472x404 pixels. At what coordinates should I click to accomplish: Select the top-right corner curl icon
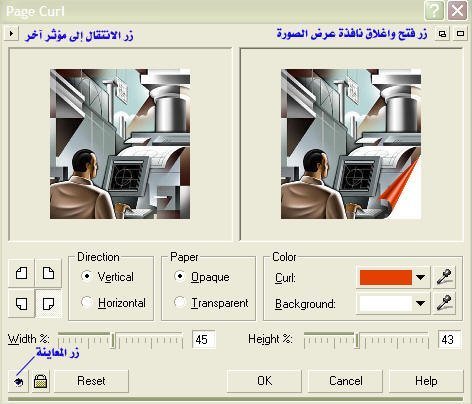(x=49, y=273)
